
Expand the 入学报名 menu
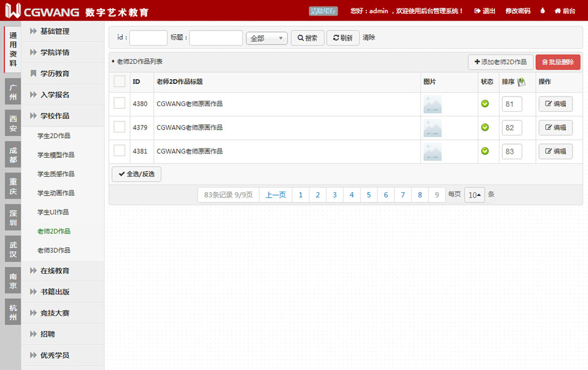coord(62,95)
